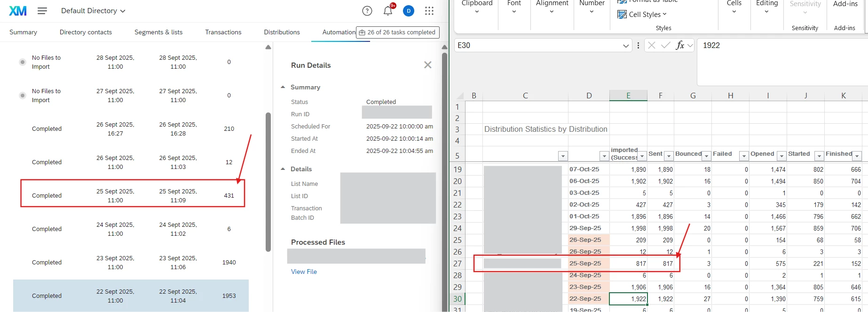Screen dimensions: 868x312
Task: Open the column C filter dropdown
Action: coord(563,156)
